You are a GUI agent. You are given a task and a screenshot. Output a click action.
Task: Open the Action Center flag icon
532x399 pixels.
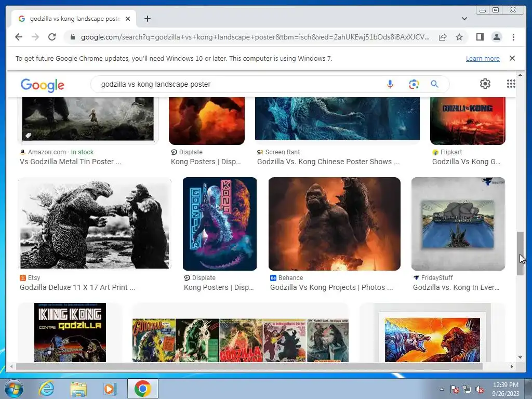click(x=454, y=389)
